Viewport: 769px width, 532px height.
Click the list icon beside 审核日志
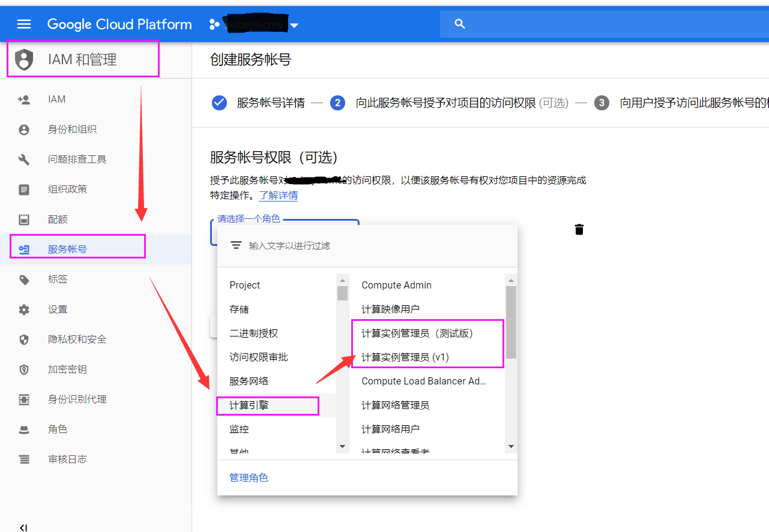[24, 459]
